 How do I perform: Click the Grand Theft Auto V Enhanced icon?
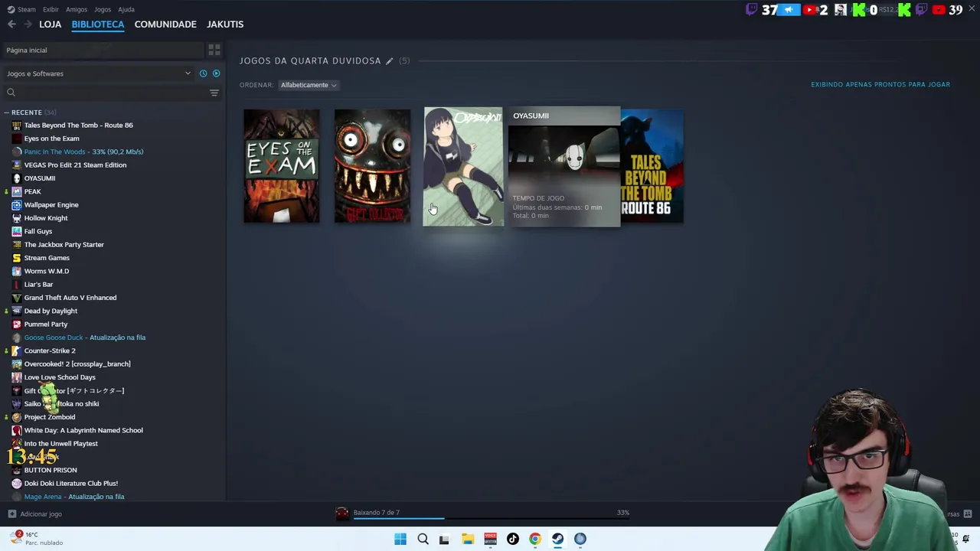(x=17, y=298)
